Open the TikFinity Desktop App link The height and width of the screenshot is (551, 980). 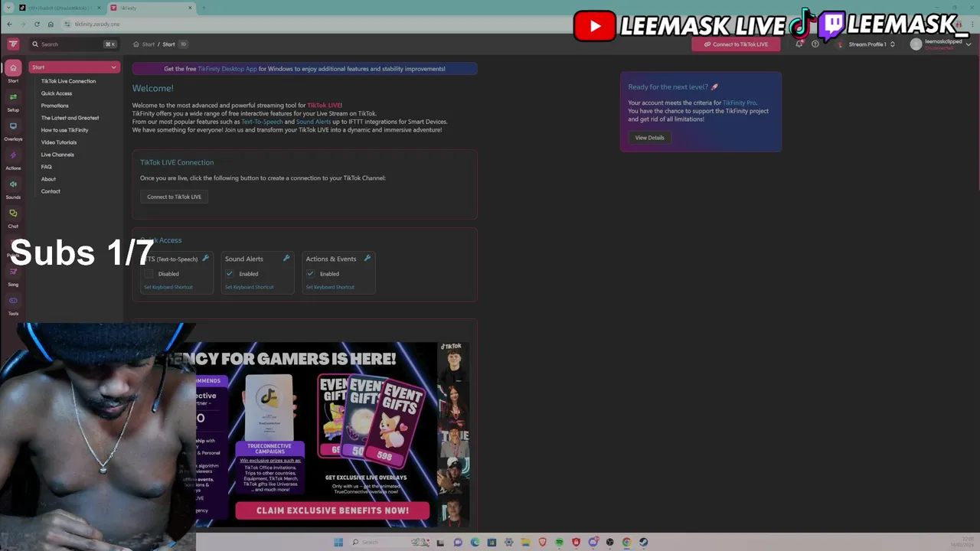227,69
